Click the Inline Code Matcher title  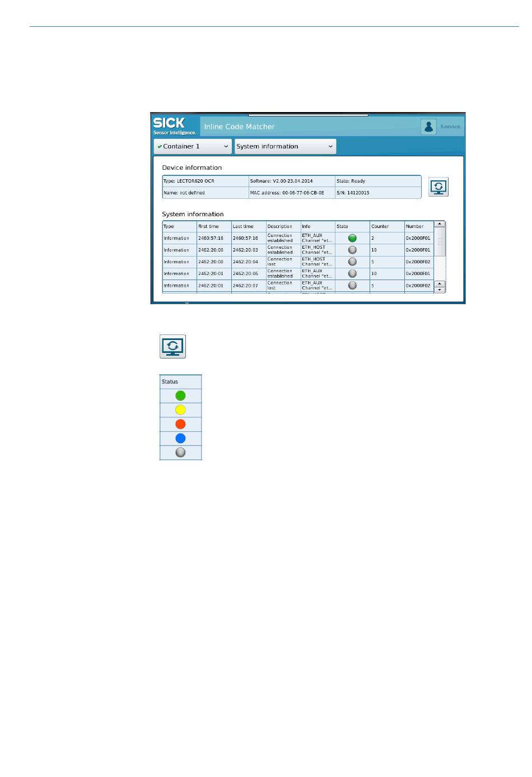pyautogui.click(x=239, y=127)
